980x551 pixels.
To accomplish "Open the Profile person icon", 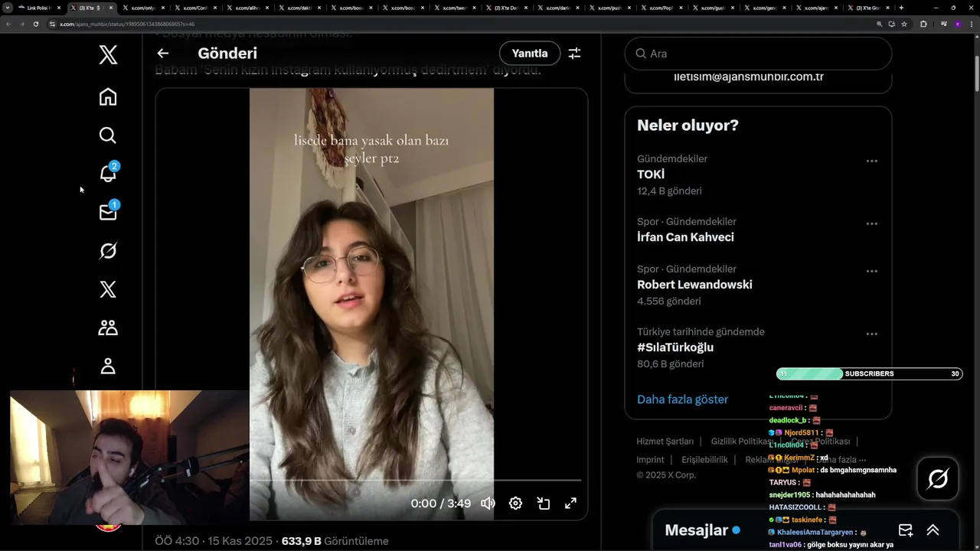I will click(108, 366).
